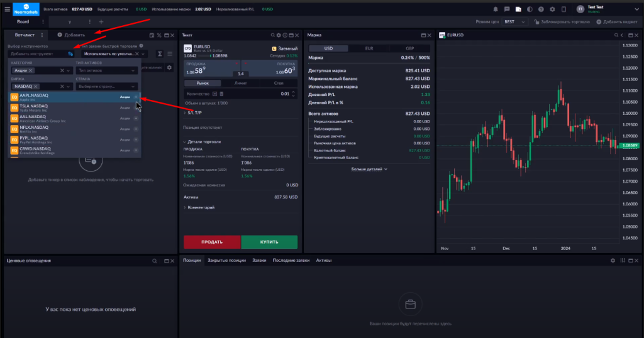Screen dimensions: 644x338
Task: Open the settings gear in the top bar
Action: [x=552, y=9]
